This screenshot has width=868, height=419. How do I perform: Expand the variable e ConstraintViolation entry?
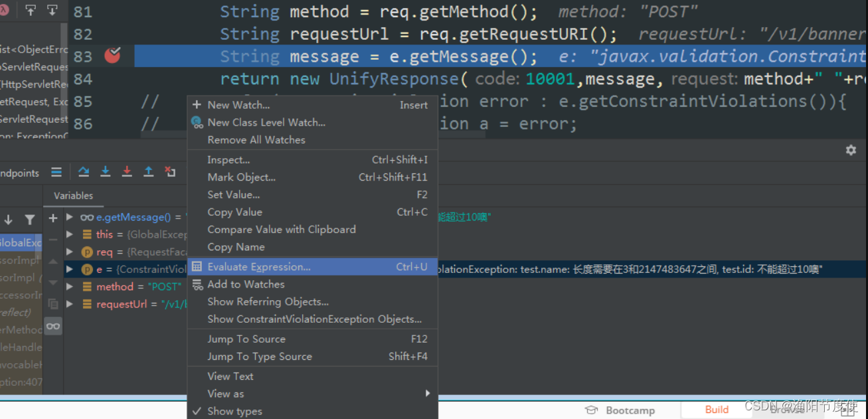pyautogui.click(x=69, y=268)
